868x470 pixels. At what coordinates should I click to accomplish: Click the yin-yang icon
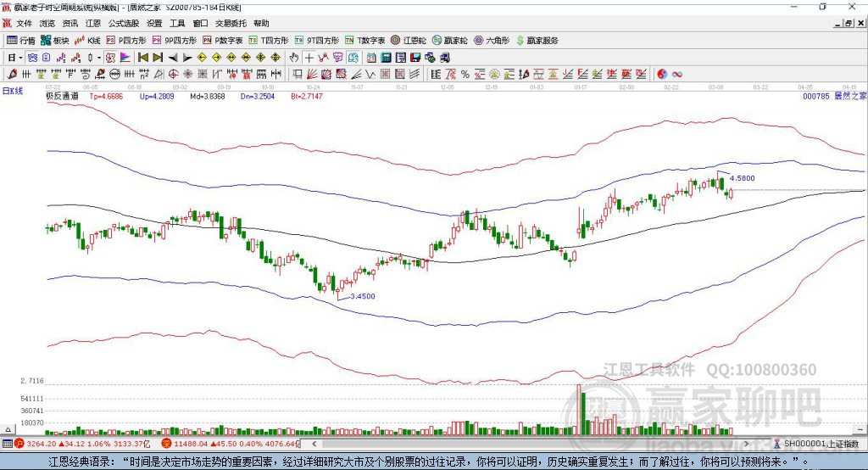(662, 75)
